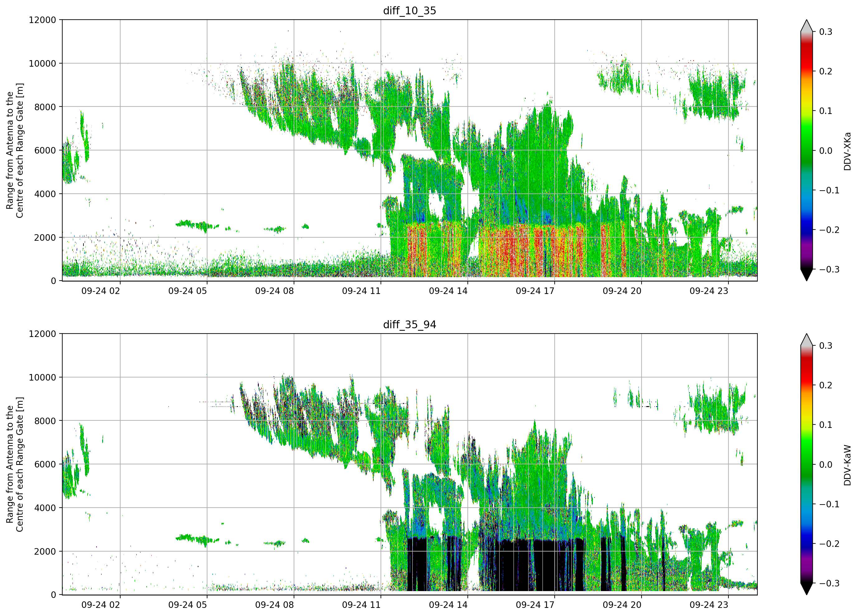Click the −0.3 label on DDV-KaW colorbar

point(829,584)
